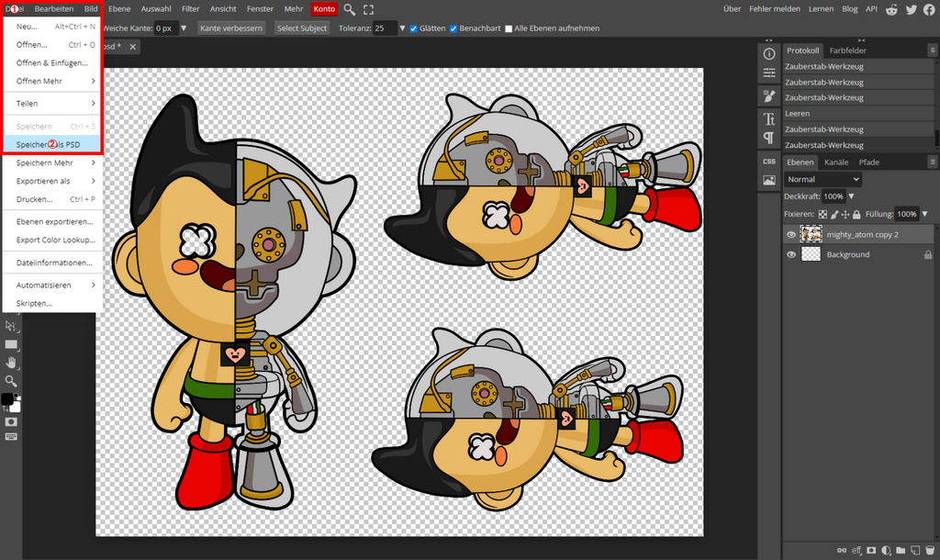Toggle the Benachbart checkbox
940x560 pixels.
[453, 28]
